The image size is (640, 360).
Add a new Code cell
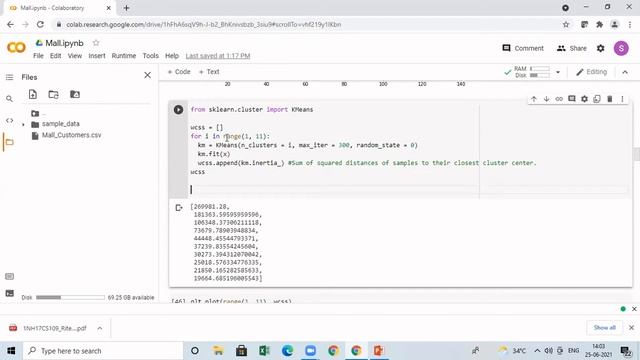coord(179,72)
